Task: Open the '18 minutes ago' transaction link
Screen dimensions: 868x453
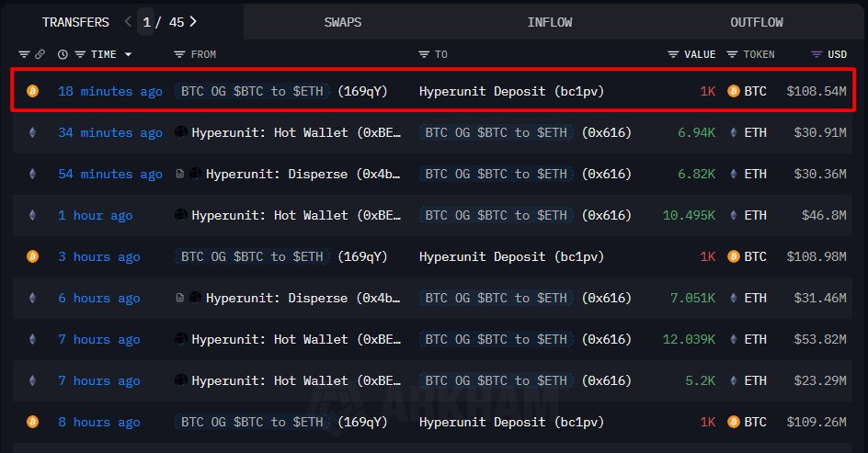Action: (110, 91)
